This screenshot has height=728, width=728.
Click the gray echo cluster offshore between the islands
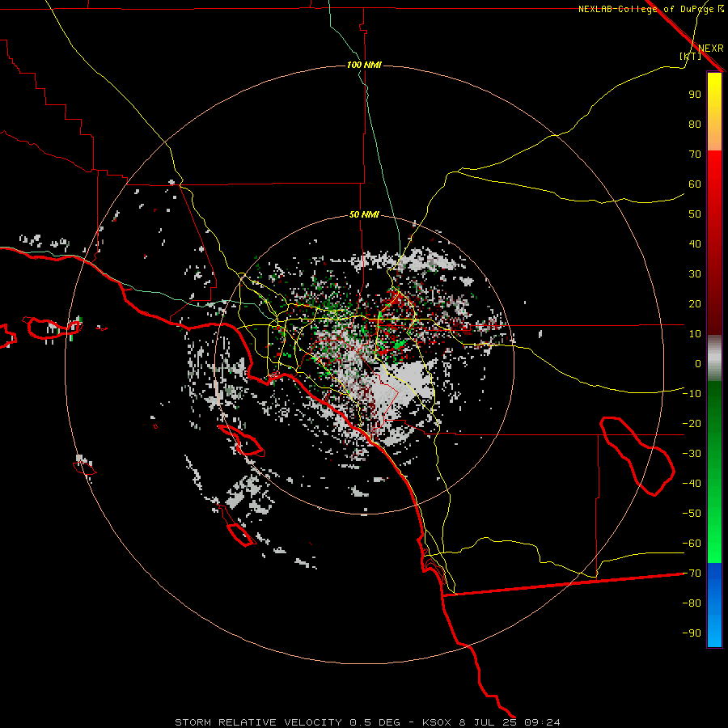point(248,496)
